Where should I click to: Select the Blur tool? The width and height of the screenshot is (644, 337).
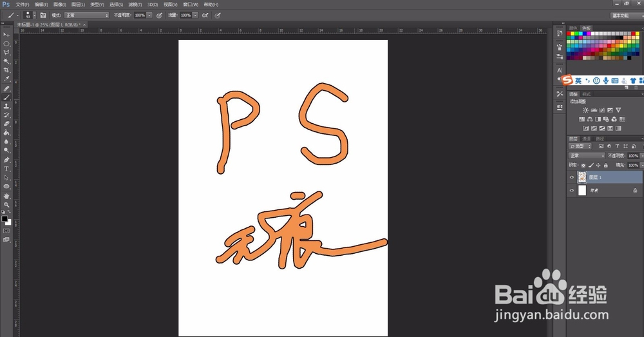click(6, 142)
